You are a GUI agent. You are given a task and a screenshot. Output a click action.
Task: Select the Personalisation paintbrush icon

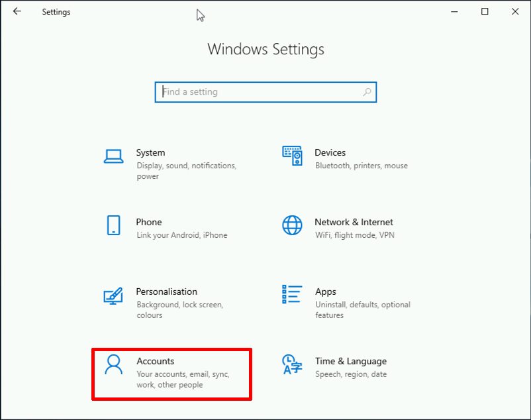point(113,295)
